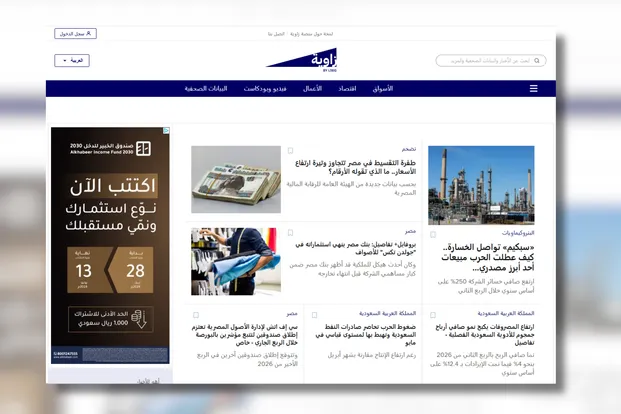The image size is (621, 414).
Task: Click the Zawya logo
Action: [x=301, y=60]
